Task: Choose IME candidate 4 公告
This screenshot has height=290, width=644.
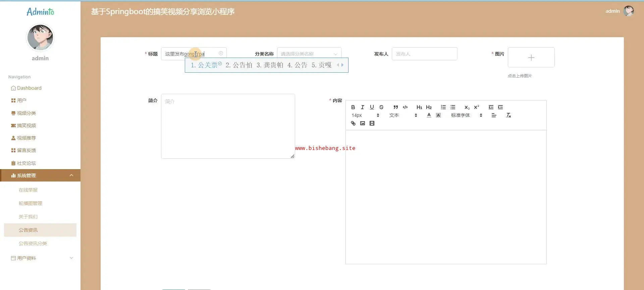Action: click(x=297, y=65)
